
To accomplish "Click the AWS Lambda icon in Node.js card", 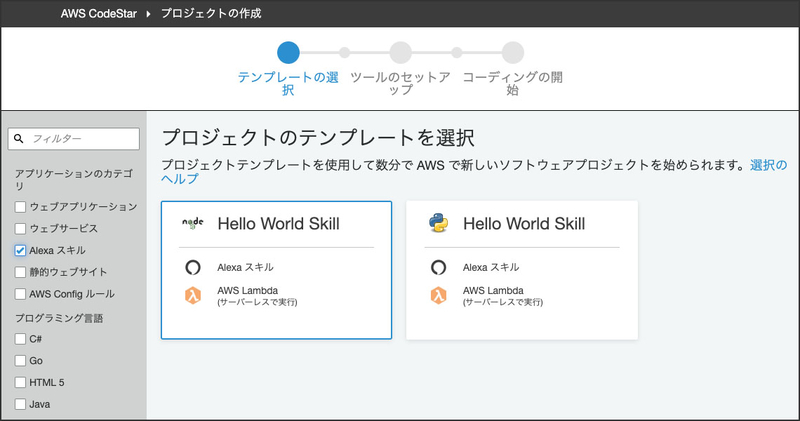I will 193,295.
